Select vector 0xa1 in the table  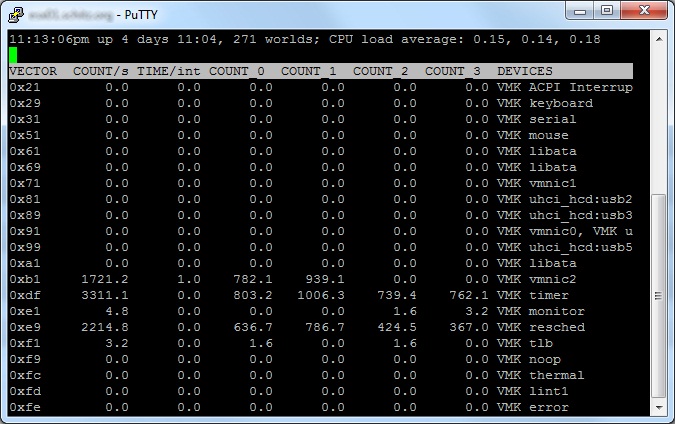tap(25, 263)
